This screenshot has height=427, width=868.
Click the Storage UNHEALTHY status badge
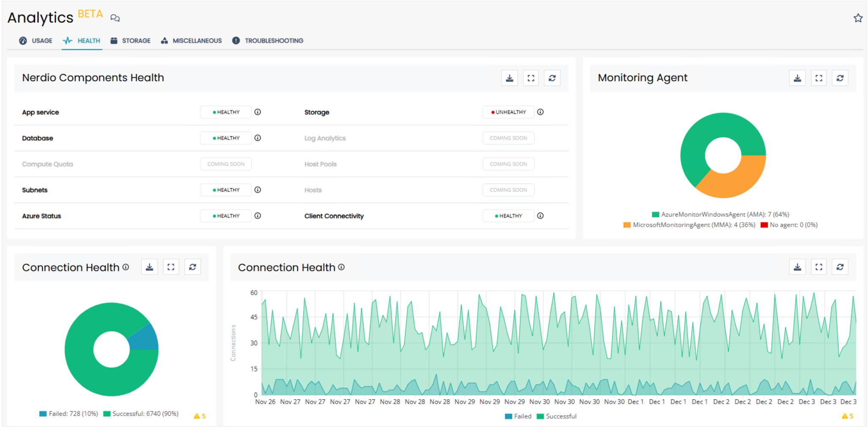click(508, 112)
